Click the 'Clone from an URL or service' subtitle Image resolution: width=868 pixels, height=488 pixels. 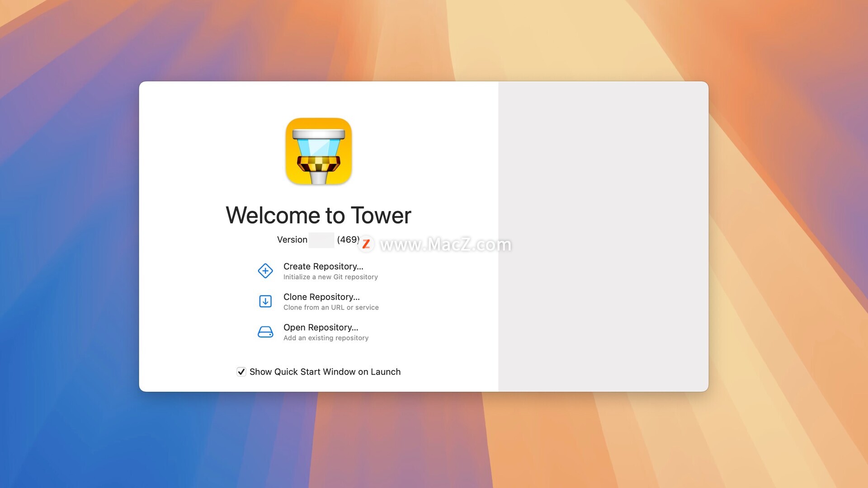point(331,307)
